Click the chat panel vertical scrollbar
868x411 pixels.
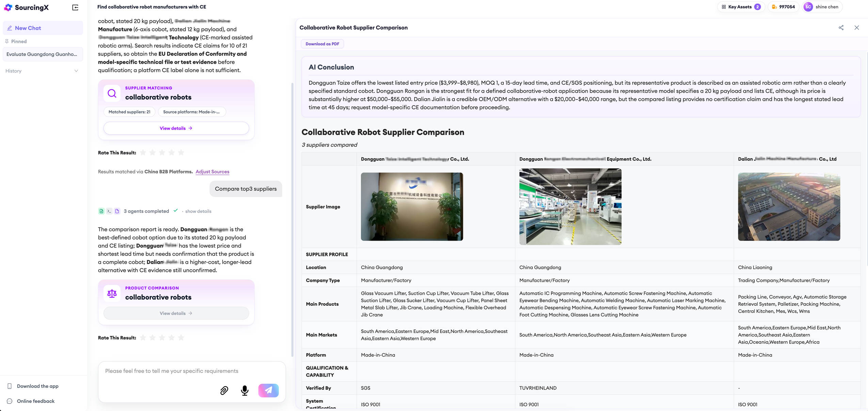click(x=292, y=219)
